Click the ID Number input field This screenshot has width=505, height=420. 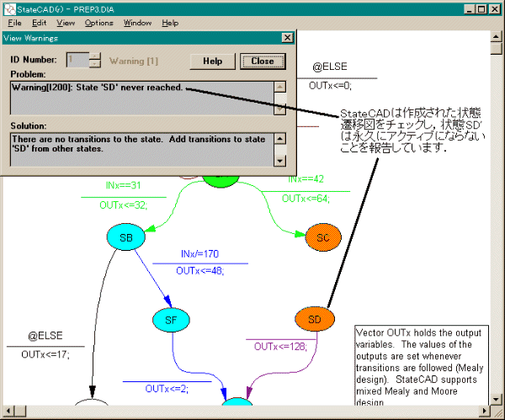click(x=77, y=61)
